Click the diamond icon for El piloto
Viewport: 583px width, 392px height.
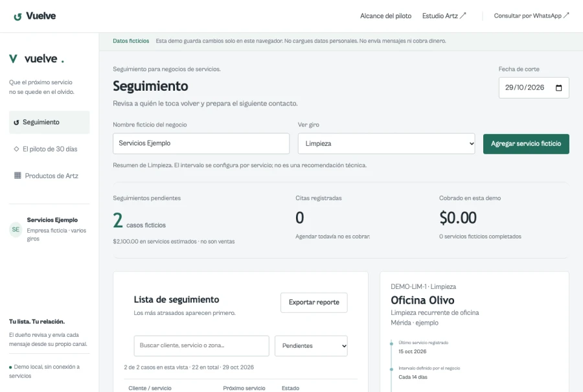(x=16, y=149)
